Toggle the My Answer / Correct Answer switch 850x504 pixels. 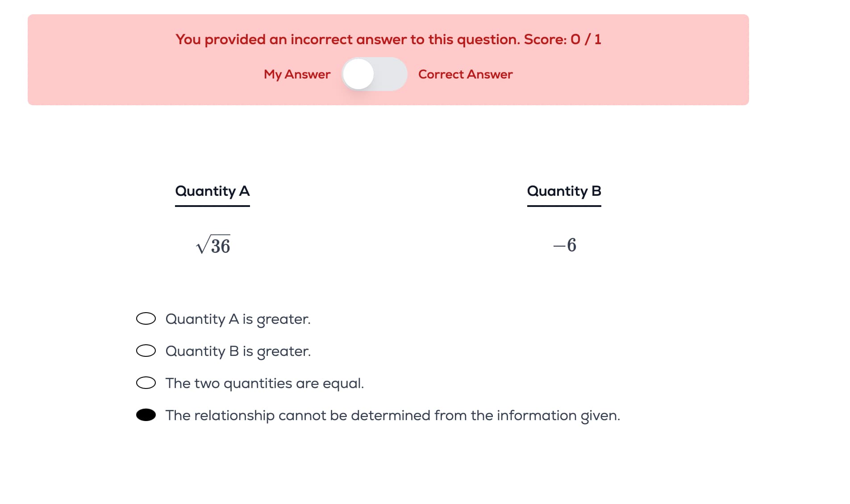coord(374,74)
